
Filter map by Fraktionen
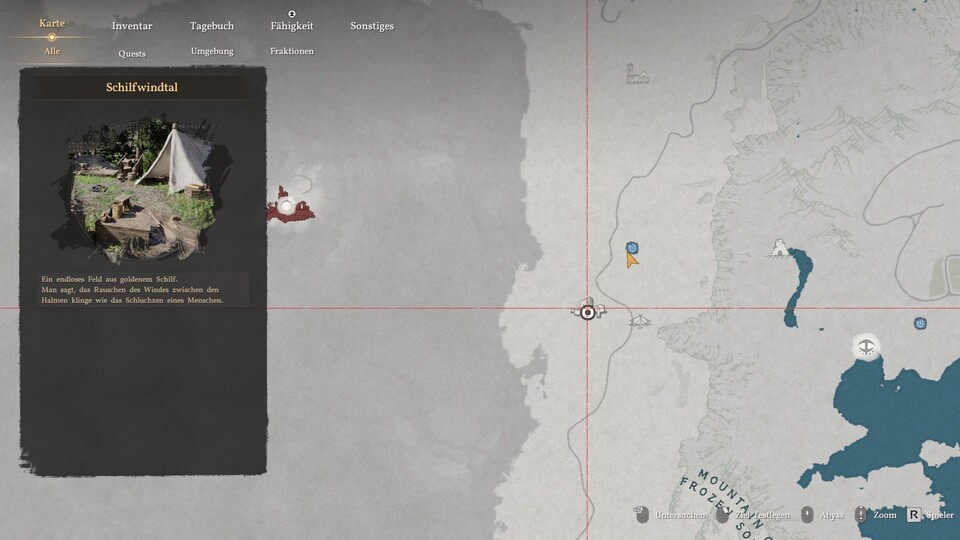click(292, 51)
